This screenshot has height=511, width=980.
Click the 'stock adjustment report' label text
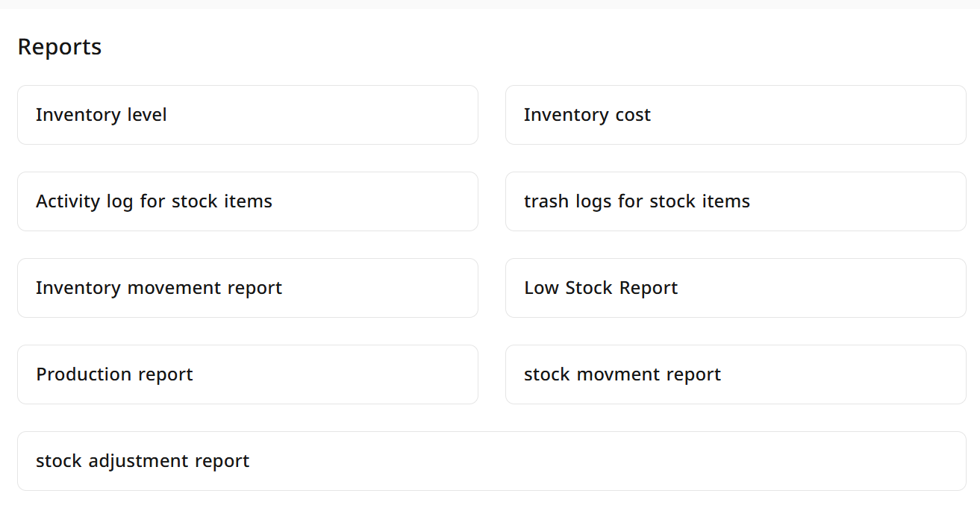click(x=143, y=461)
